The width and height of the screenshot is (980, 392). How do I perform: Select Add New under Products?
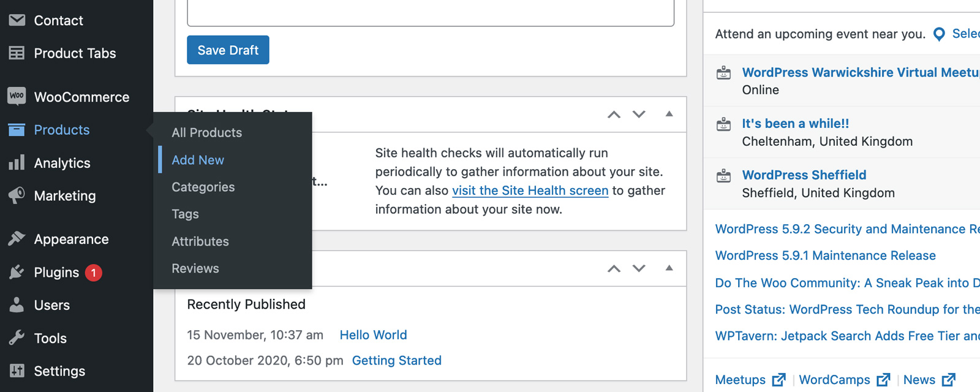[x=197, y=159]
